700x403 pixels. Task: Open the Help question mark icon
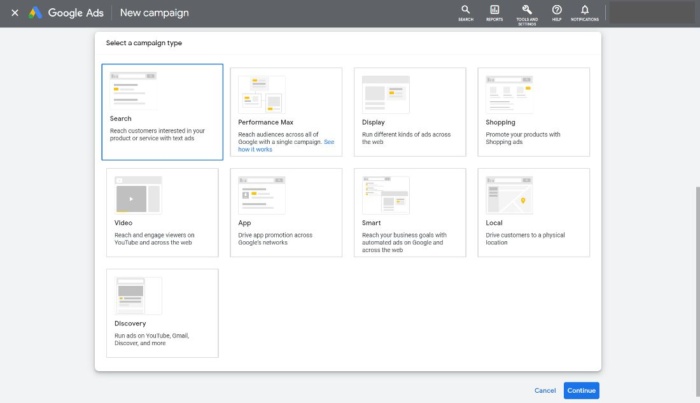click(556, 13)
